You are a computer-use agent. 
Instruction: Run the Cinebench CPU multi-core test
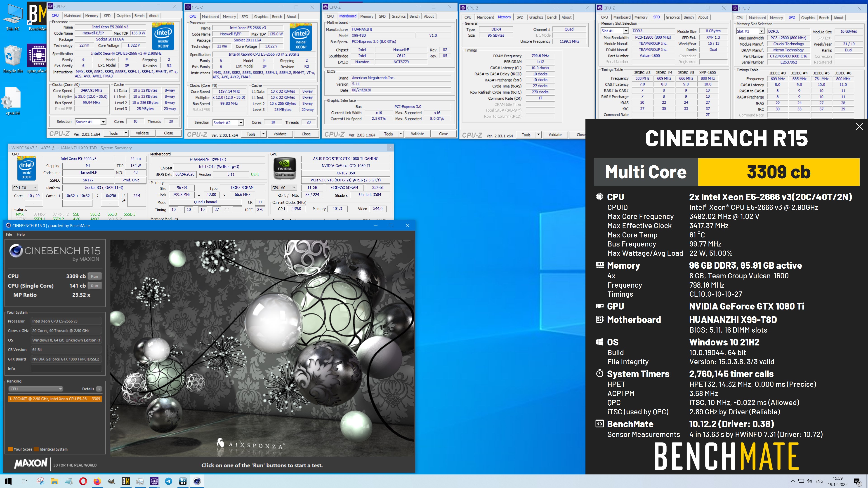click(94, 276)
